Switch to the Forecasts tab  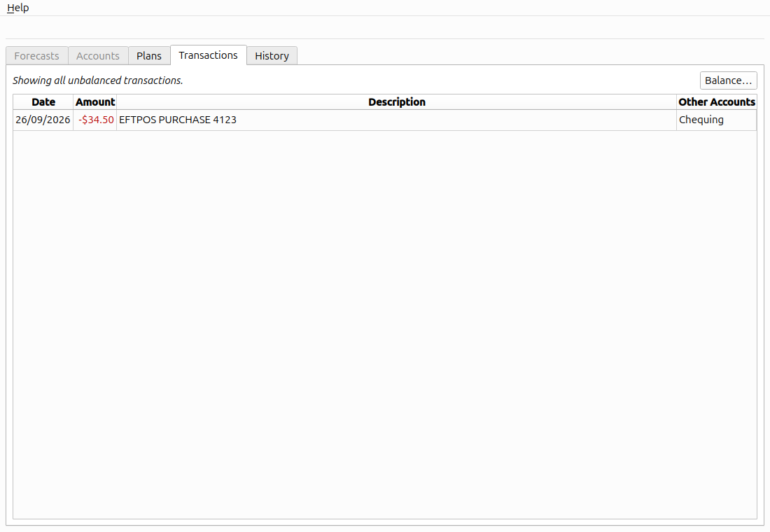coord(37,55)
